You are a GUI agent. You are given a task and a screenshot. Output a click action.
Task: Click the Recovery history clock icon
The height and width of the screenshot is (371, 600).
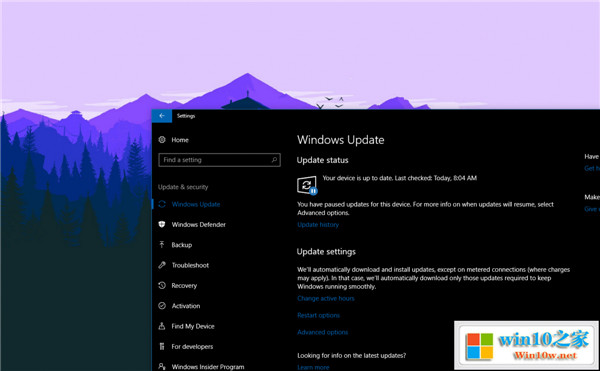click(162, 285)
